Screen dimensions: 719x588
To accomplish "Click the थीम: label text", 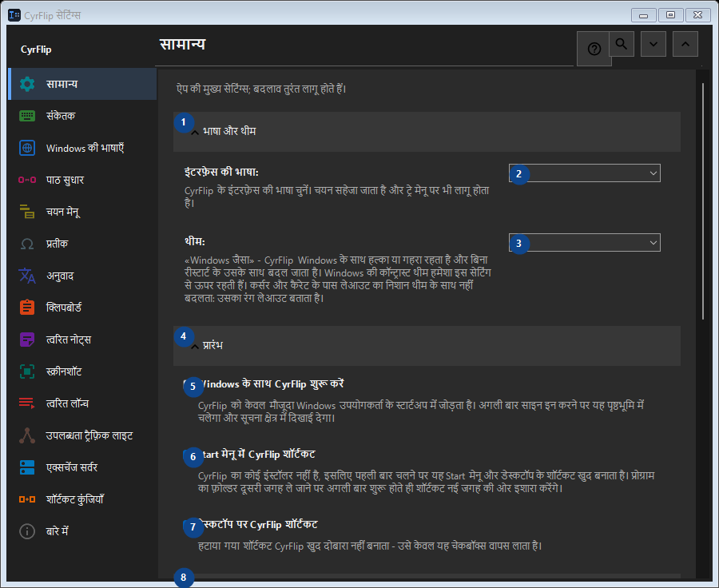I will tap(195, 241).
